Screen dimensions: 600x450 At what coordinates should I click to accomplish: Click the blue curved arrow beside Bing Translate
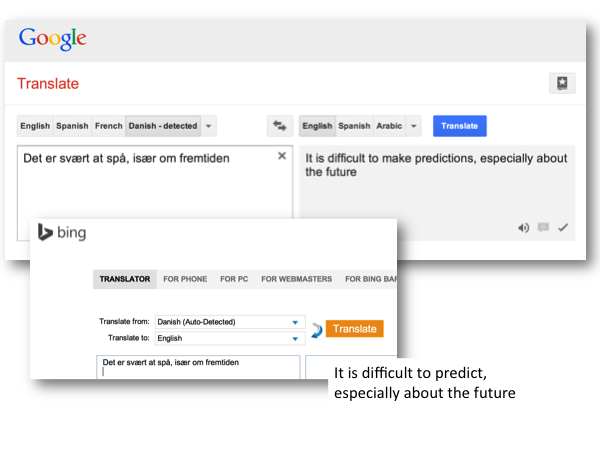pyautogui.click(x=317, y=330)
